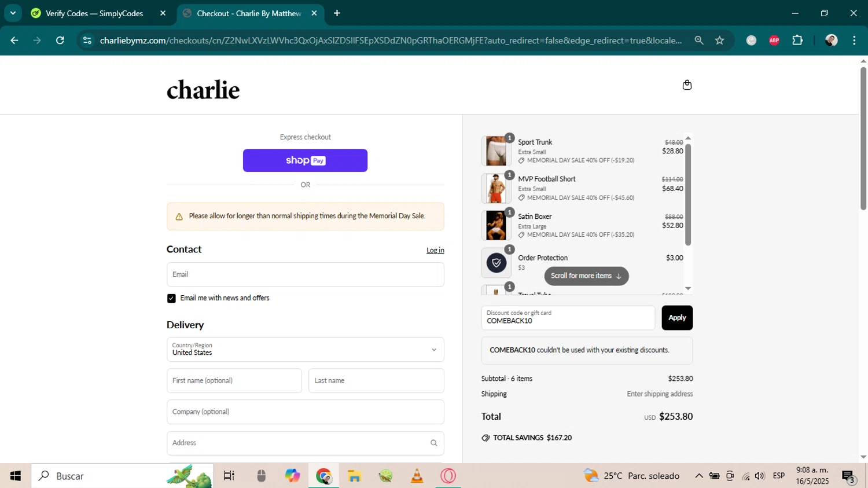Click the order items list scrollbar thumb
Screen dimensions: 868x488
(688, 195)
